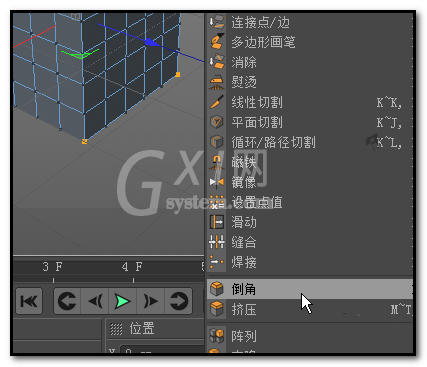Select 磁铁 menu entry
The image size is (427, 367).
[x=310, y=162]
